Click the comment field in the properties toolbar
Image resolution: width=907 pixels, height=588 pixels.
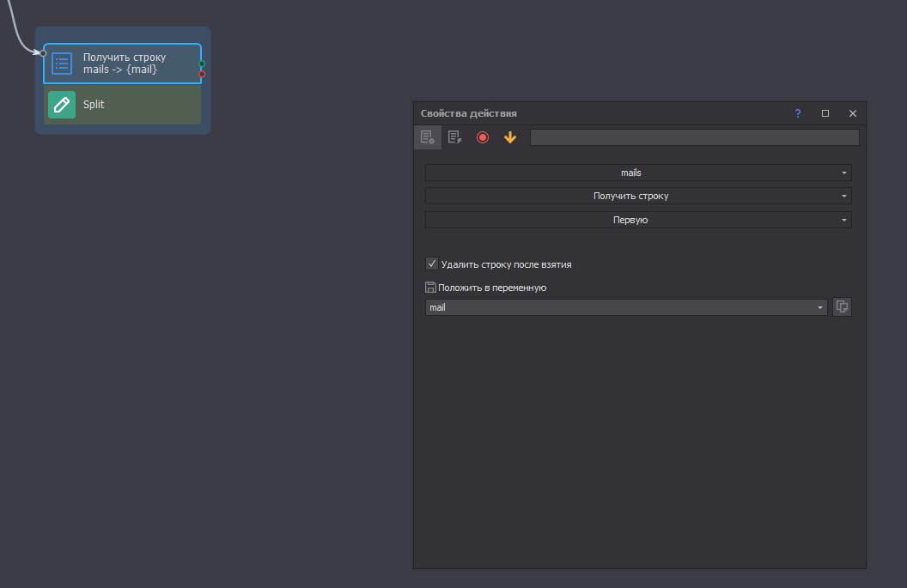click(x=694, y=137)
